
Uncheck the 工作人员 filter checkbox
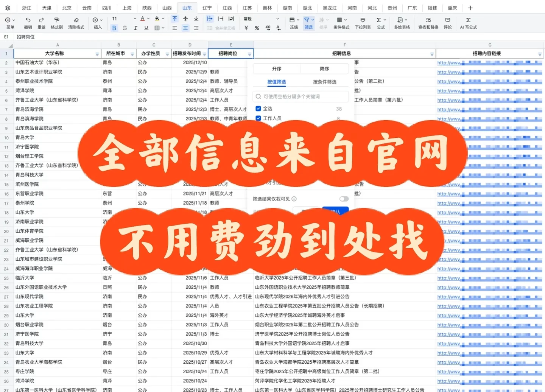coord(258,118)
